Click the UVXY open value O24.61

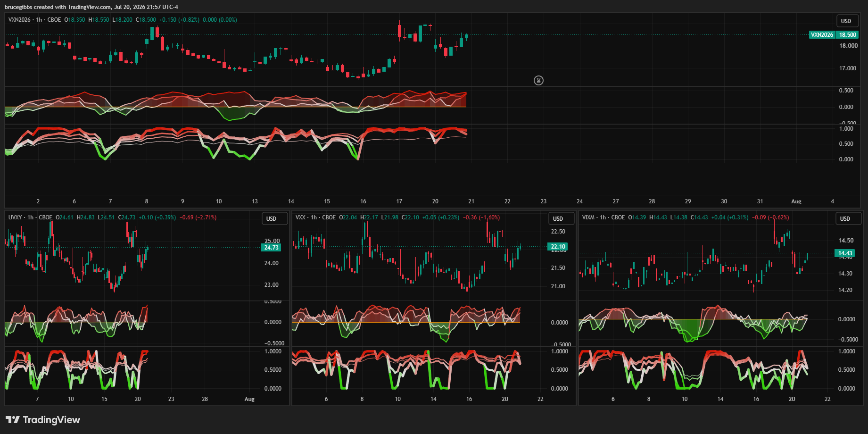[65, 217]
